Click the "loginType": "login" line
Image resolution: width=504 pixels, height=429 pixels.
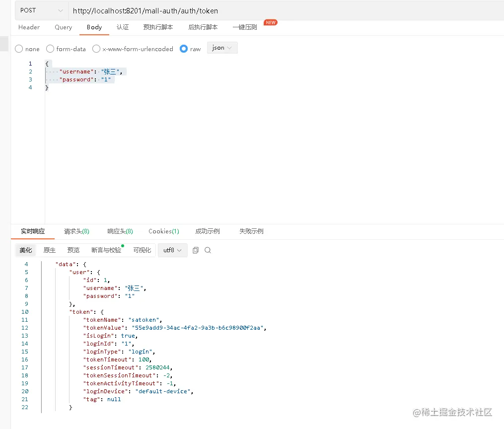119,352
